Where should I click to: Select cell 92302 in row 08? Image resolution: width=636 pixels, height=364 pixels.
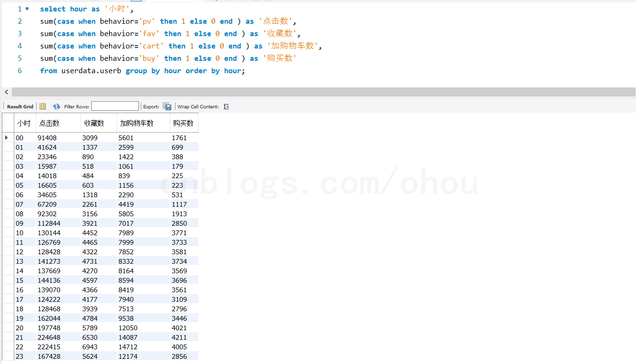59,214
